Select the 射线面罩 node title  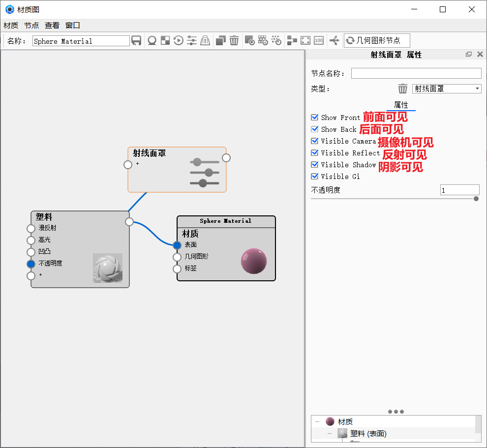point(150,153)
